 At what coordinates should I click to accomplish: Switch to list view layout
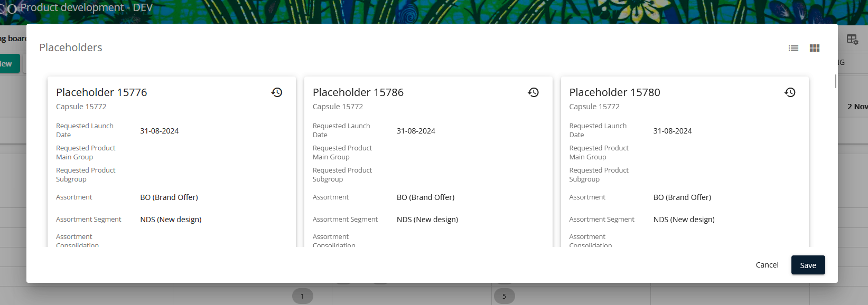[793, 48]
